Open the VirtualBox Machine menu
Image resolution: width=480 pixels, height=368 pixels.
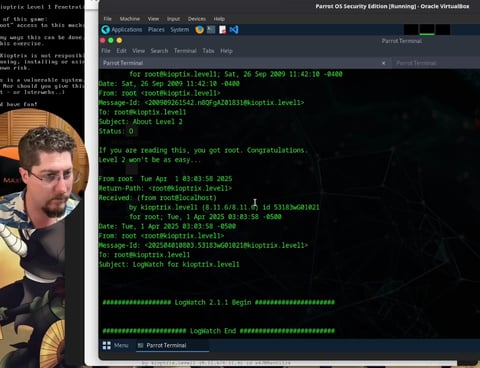130,19
